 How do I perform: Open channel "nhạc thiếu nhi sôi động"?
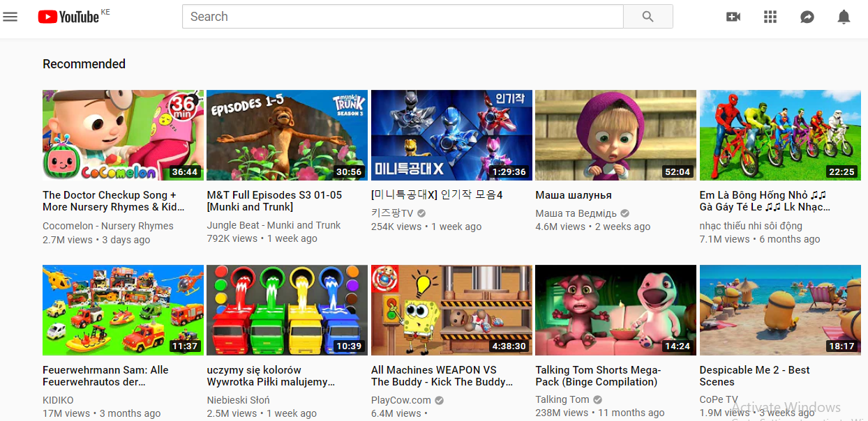pos(751,226)
